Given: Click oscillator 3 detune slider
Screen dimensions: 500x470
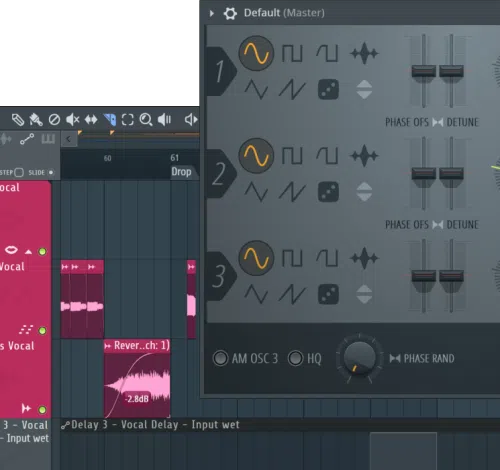Looking at the screenshot, I should click(451, 276).
